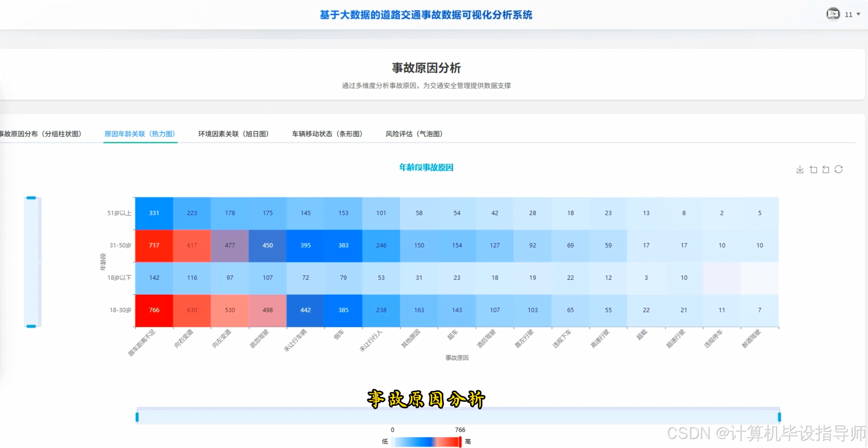The image size is (868, 448).
Task: Select the highest value cell 766 in heatmap
Action: pos(154,310)
